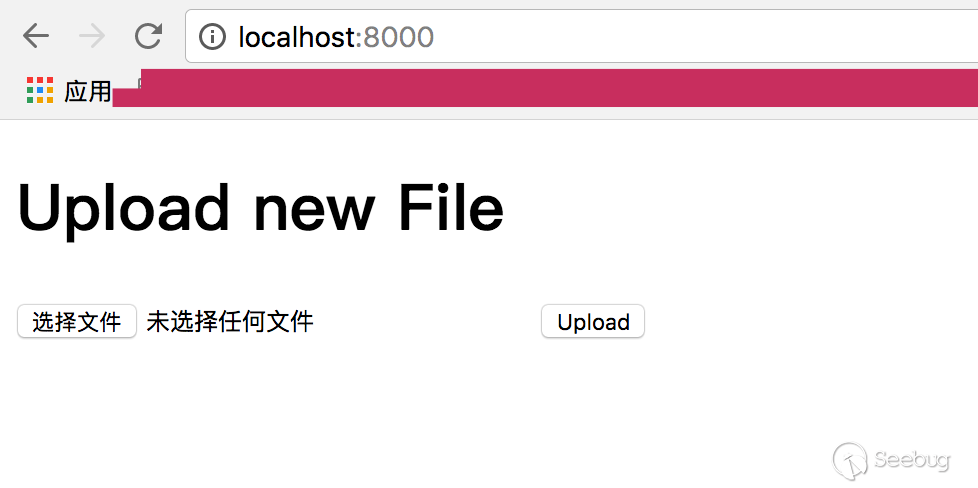The width and height of the screenshot is (978, 488).
Task: Click the 未选择任何文件 file status text
Action: click(x=230, y=322)
